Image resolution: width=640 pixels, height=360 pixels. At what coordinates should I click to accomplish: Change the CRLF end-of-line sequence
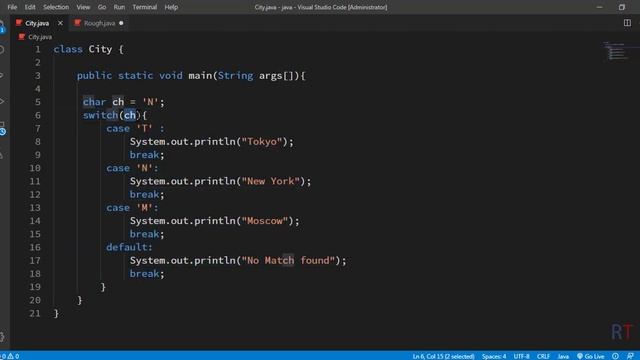click(543, 356)
